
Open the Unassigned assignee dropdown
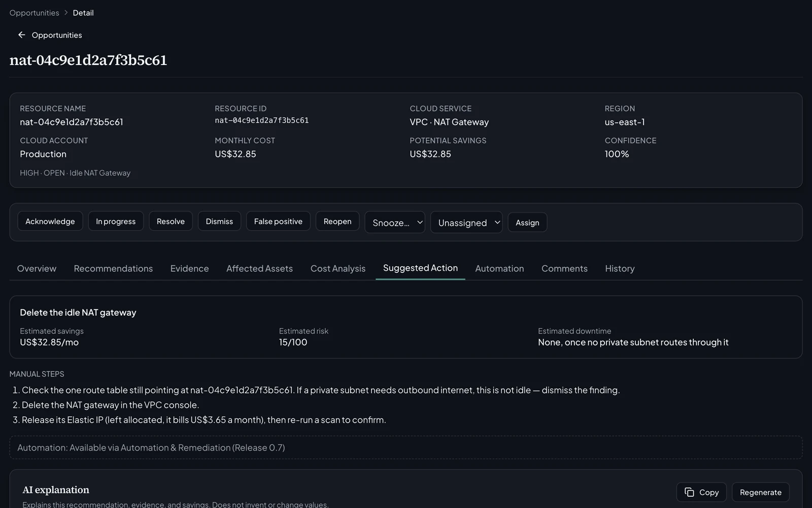(x=466, y=223)
